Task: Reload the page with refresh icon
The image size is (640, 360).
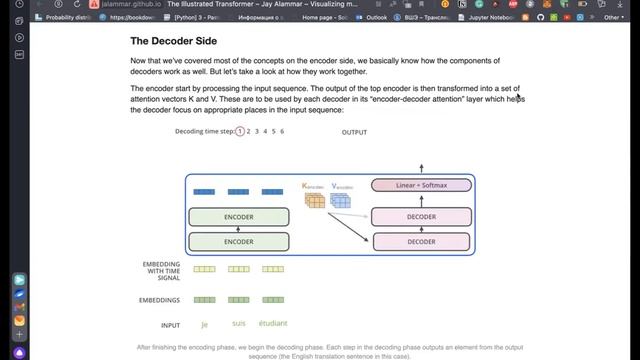Action: click(x=77, y=4)
